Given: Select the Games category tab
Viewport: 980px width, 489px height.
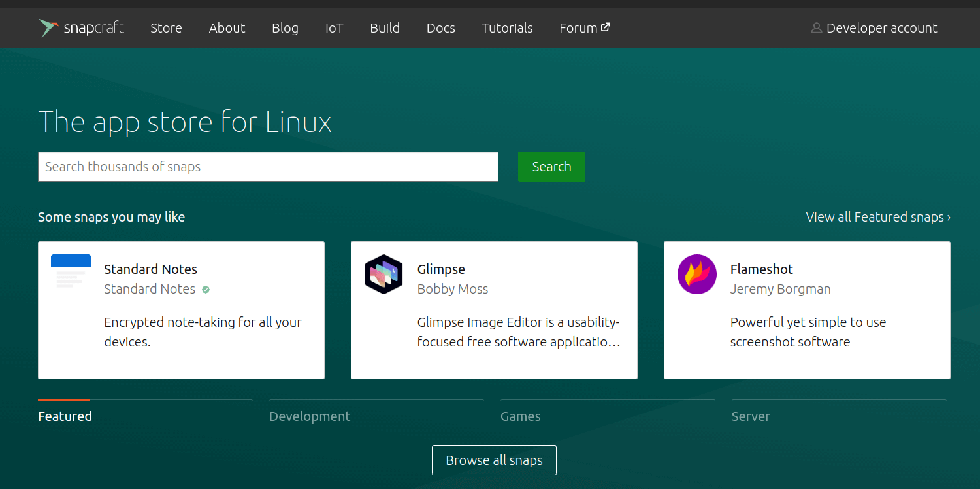Looking at the screenshot, I should (x=520, y=416).
